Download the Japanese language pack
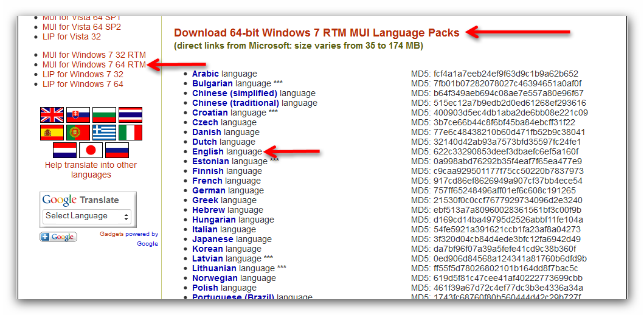 tap(213, 239)
